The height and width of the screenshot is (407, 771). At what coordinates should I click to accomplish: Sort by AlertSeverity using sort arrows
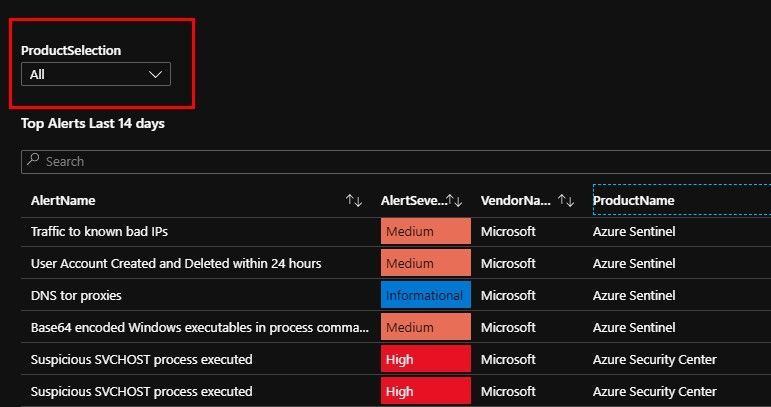(x=454, y=201)
